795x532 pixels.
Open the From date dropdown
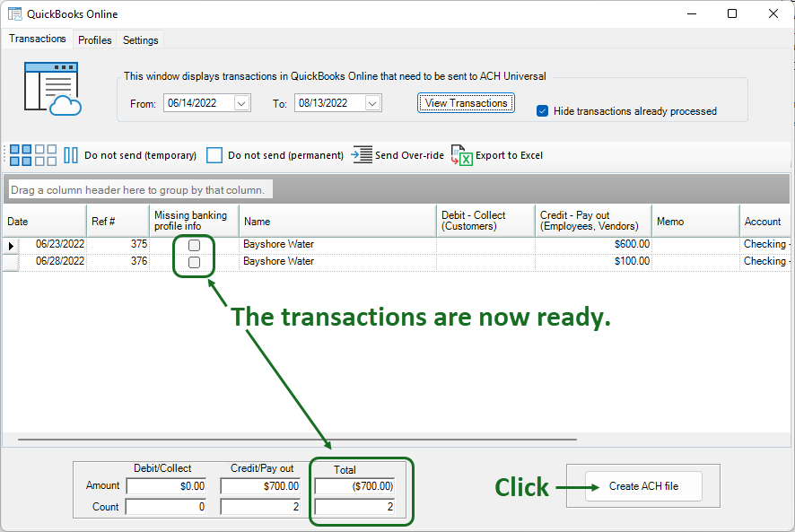coord(242,103)
